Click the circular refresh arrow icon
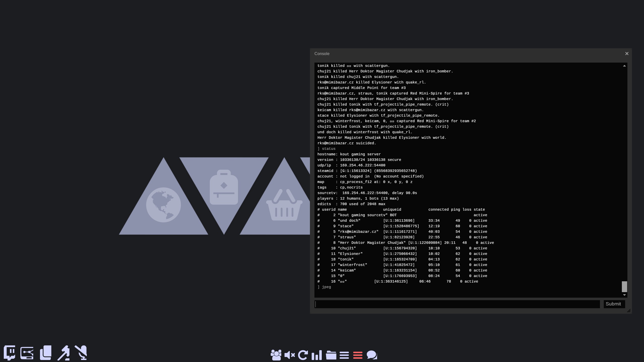The image size is (644, 362). tap(303, 355)
